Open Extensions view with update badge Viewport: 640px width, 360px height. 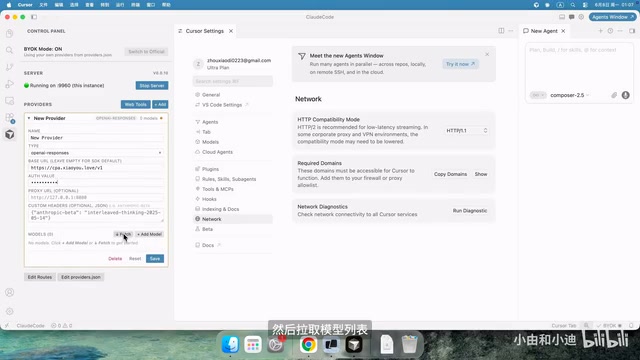(10, 118)
